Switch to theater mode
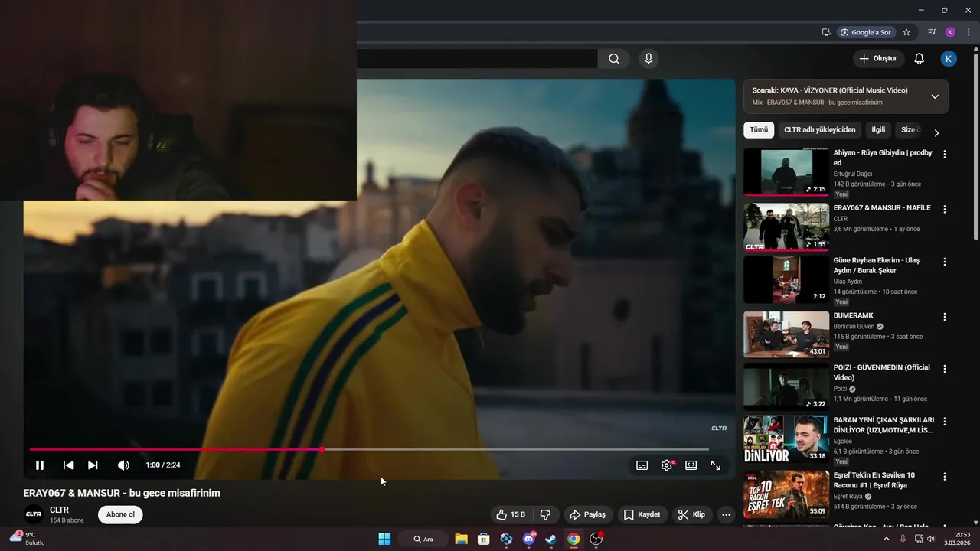 [691, 465]
